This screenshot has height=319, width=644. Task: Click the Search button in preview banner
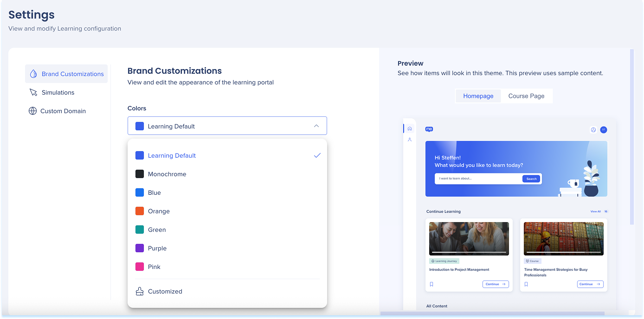click(x=531, y=179)
